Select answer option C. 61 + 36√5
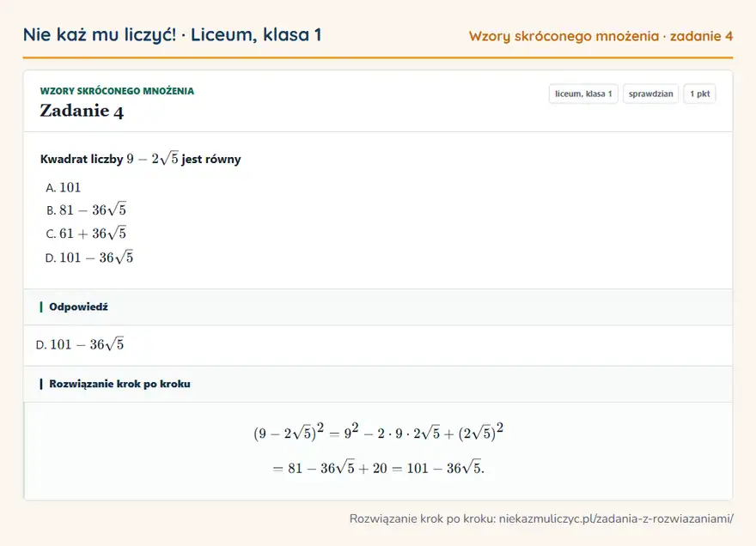Viewport: 756px width, 546px height. pyautogui.click(x=86, y=234)
